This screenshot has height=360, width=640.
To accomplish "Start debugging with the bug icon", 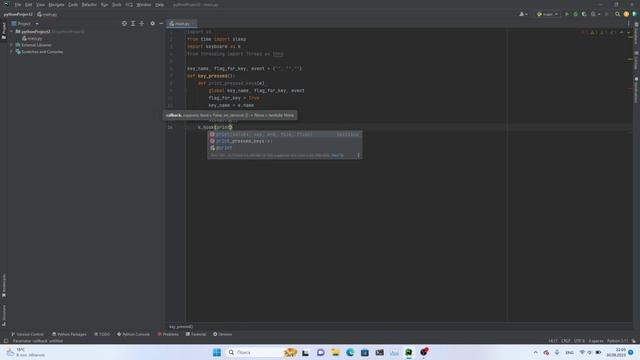I will (576, 14).
